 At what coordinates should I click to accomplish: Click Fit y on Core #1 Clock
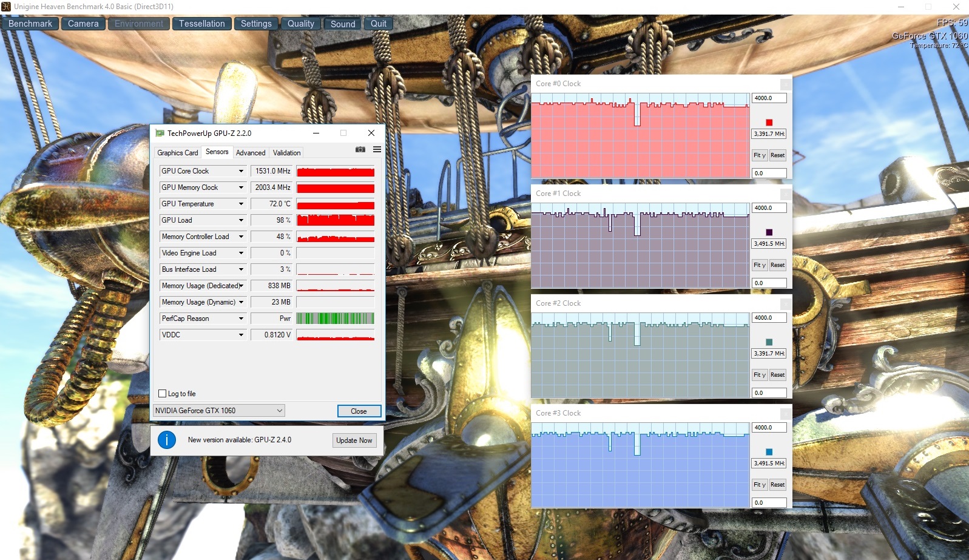[x=760, y=265]
